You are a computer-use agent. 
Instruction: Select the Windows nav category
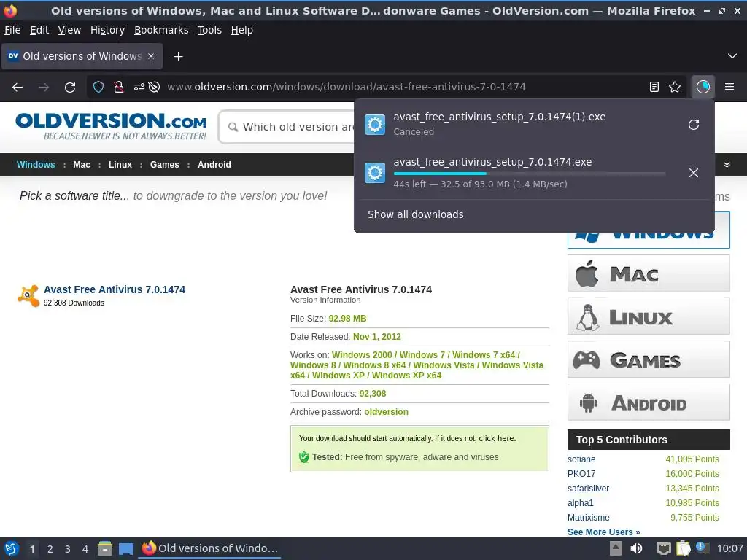36,165
